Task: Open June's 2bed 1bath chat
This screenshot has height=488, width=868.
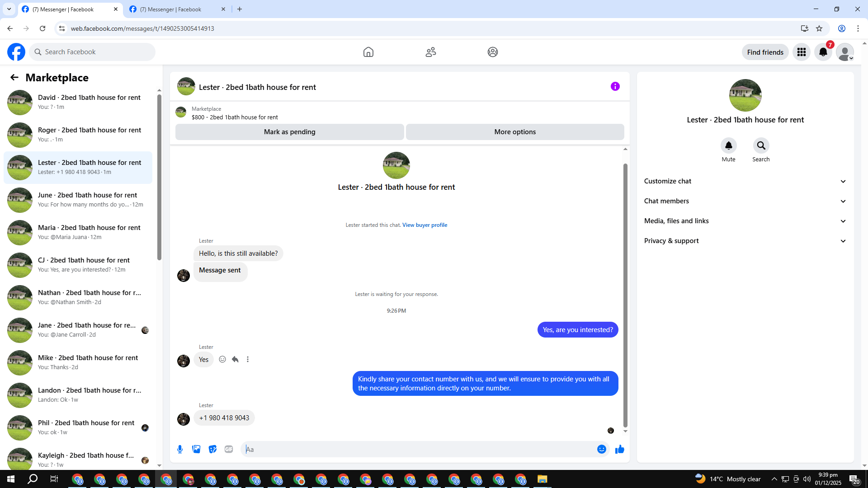Action: [x=78, y=200]
